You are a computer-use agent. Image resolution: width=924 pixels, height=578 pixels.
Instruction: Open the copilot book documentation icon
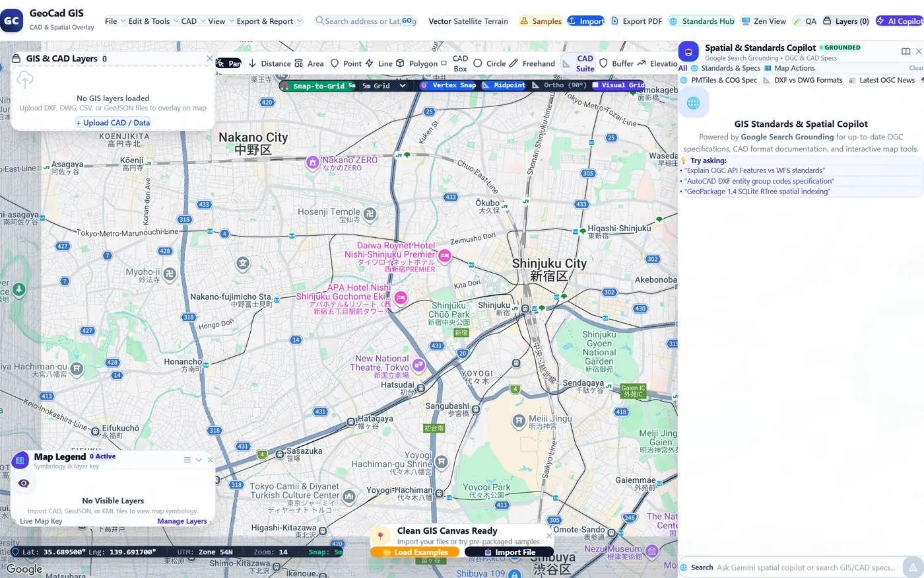click(906, 52)
